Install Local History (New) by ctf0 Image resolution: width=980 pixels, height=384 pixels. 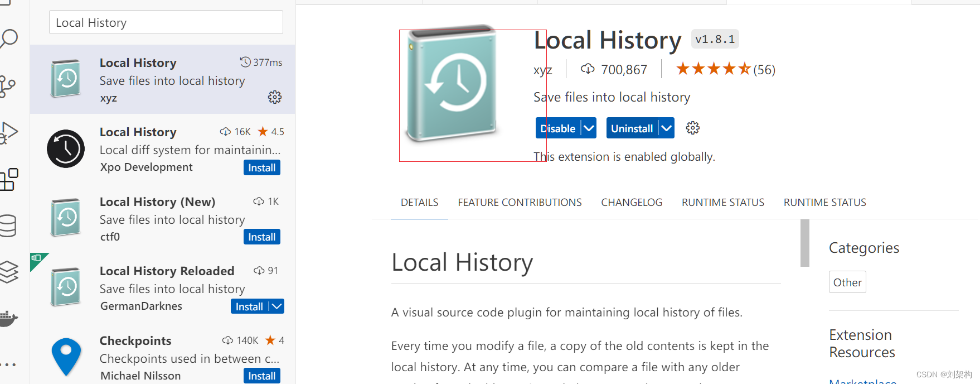pos(262,237)
